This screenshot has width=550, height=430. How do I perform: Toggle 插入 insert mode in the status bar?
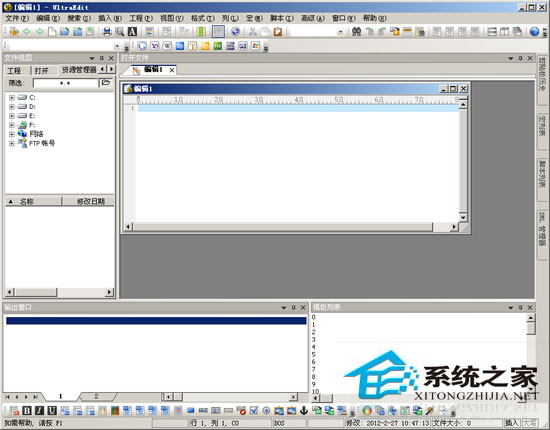tap(511, 423)
